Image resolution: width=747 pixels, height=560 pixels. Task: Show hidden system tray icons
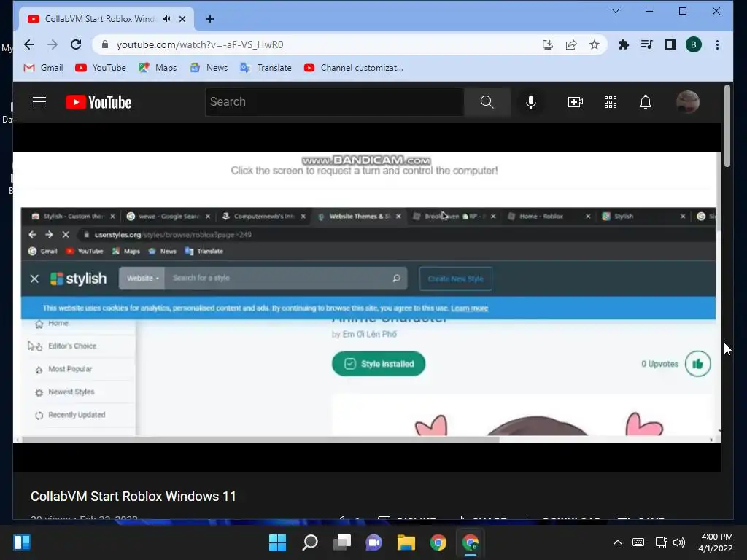point(617,542)
